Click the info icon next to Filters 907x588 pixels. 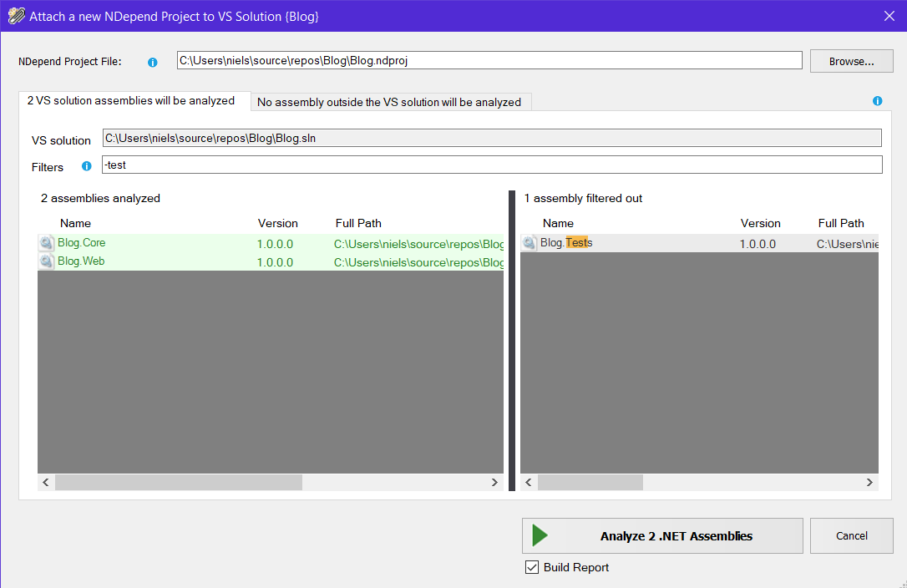coord(87,166)
